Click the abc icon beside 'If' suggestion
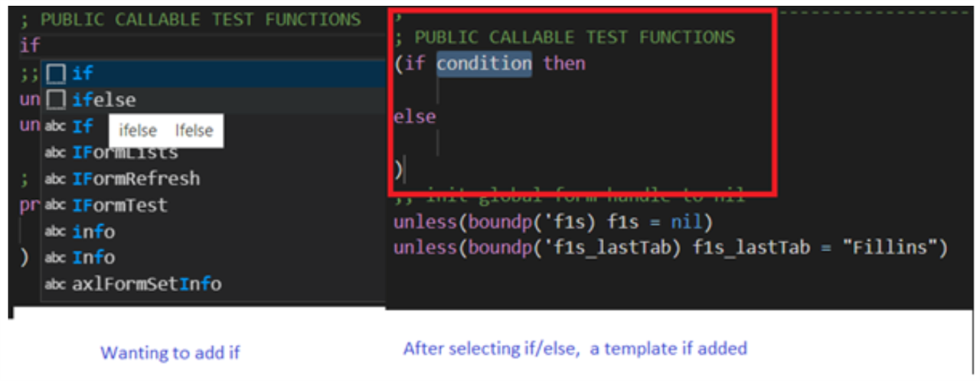The image size is (980, 381). [x=55, y=127]
